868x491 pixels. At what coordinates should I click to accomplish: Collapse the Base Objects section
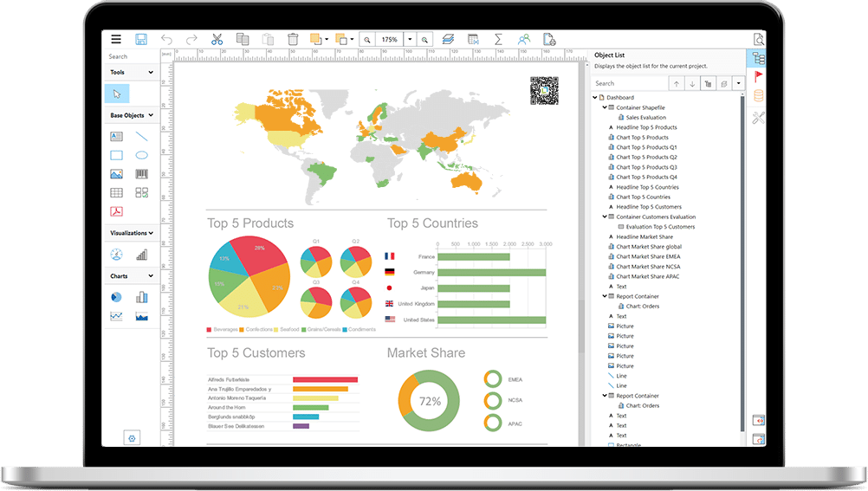point(151,115)
